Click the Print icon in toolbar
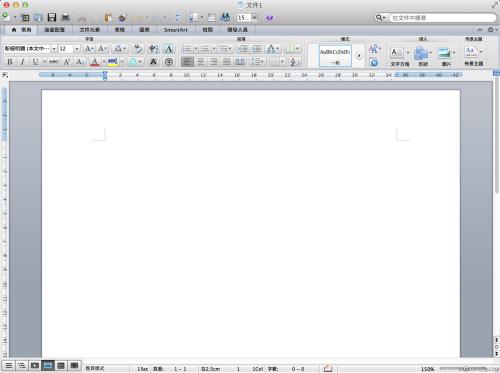 click(x=65, y=17)
